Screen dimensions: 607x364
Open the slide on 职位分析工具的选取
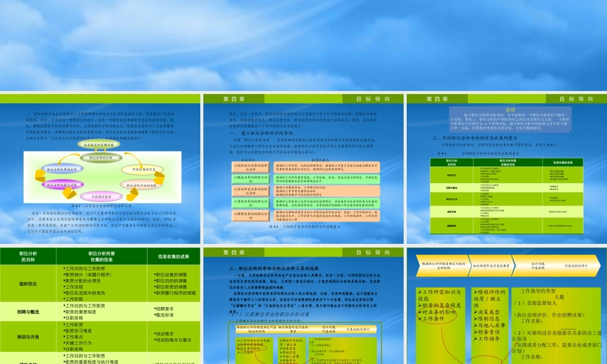pos(303,306)
